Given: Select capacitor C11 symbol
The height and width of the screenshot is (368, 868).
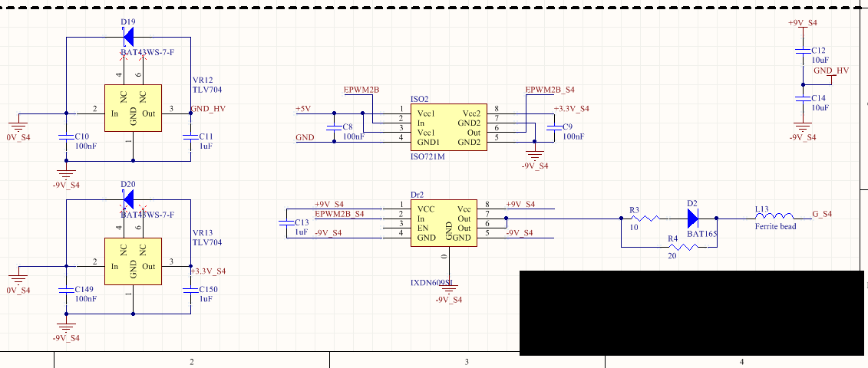Looking at the screenshot, I should coord(190,135).
